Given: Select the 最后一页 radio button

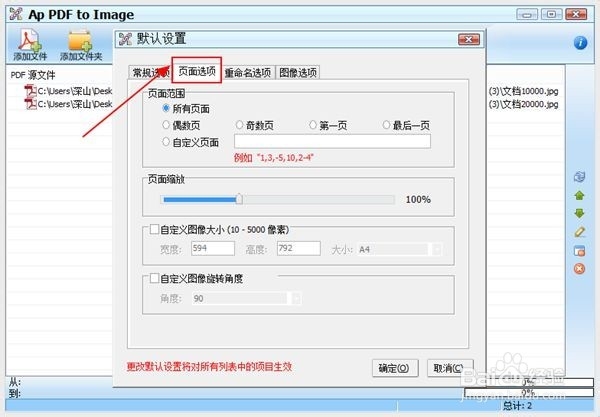Looking at the screenshot, I should tap(386, 125).
